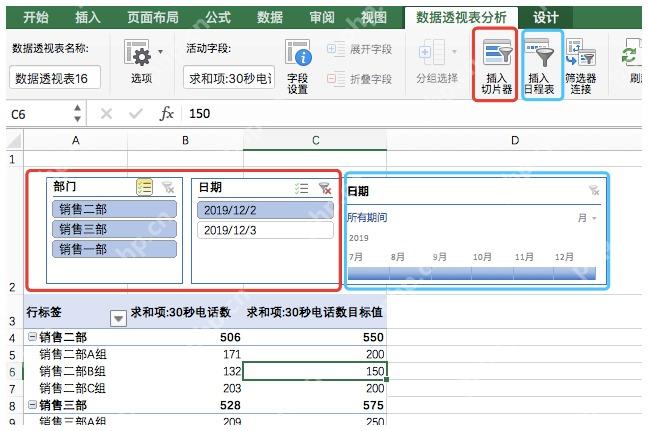
Task: Click 插入切片器 insert slicer icon
Action: (x=497, y=51)
